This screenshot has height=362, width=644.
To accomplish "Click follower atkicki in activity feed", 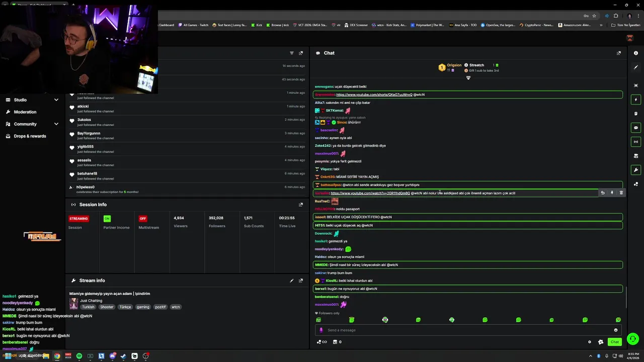I will point(83,107).
